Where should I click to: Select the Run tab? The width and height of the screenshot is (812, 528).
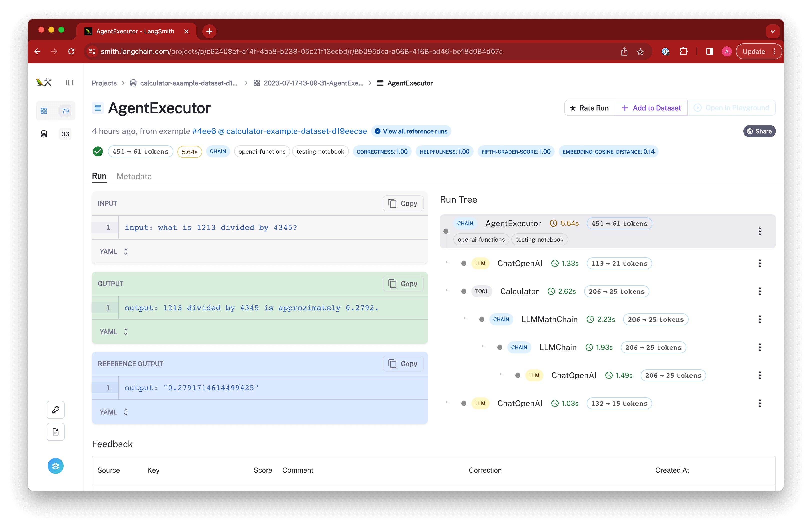pos(99,176)
